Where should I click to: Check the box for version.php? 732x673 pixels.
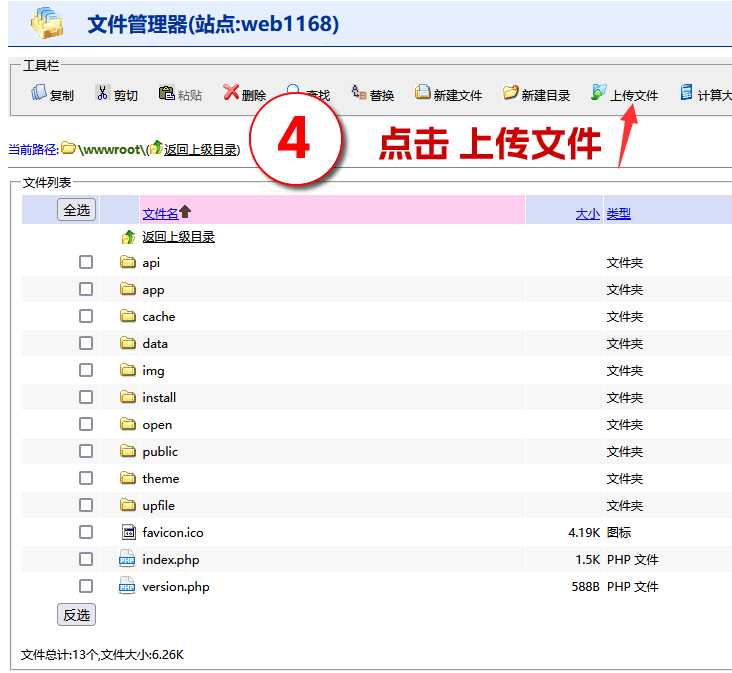click(86, 586)
